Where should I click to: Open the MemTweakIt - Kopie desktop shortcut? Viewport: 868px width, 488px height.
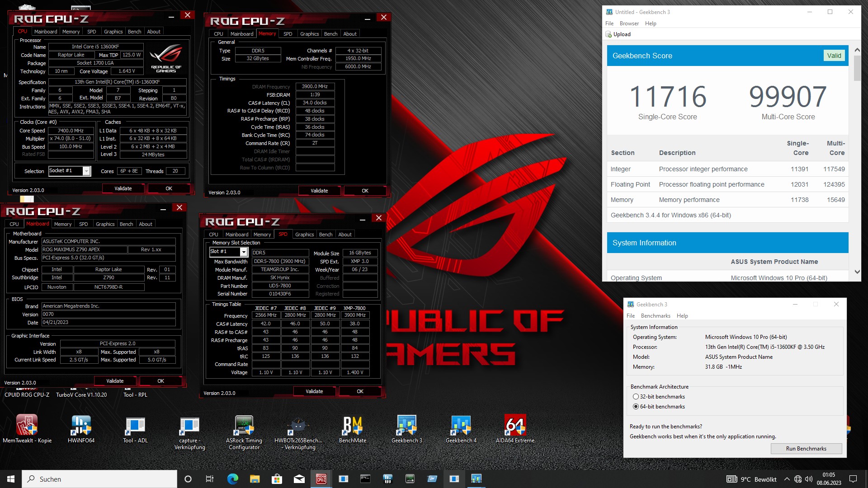point(27,428)
